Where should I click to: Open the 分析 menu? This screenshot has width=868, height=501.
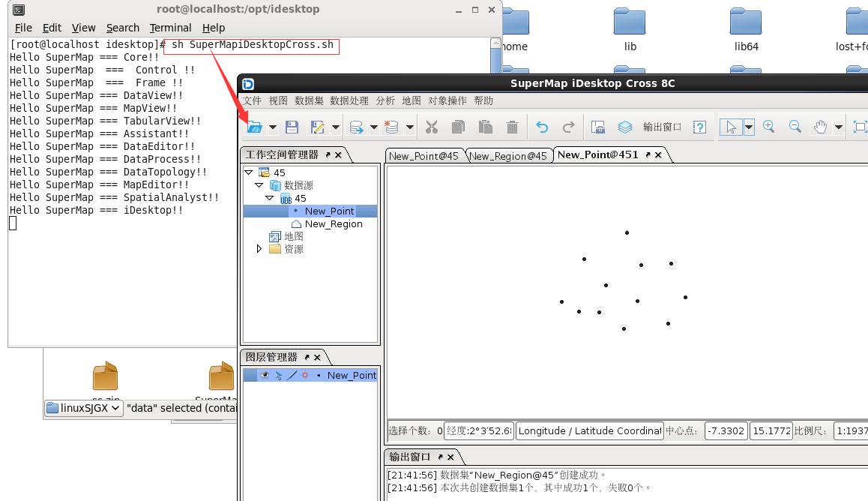coord(385,100)
